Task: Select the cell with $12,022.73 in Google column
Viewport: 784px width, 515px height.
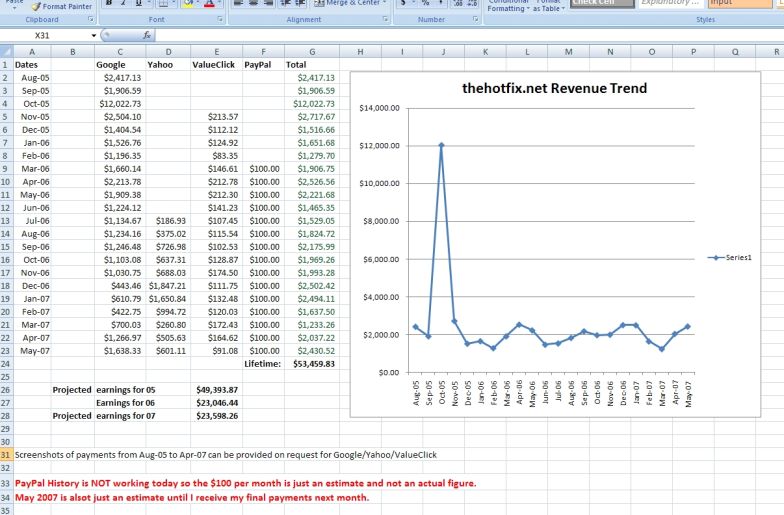Action: point(120,104)
